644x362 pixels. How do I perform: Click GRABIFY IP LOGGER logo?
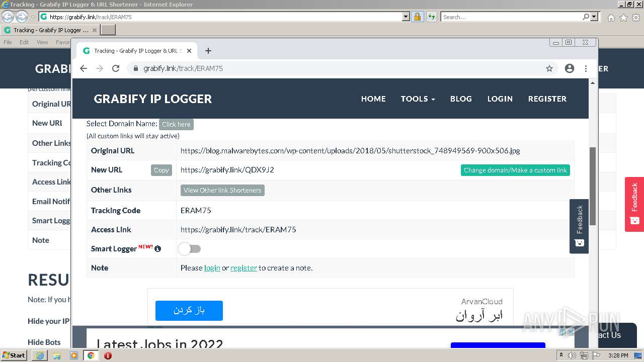tap(153, 99)
